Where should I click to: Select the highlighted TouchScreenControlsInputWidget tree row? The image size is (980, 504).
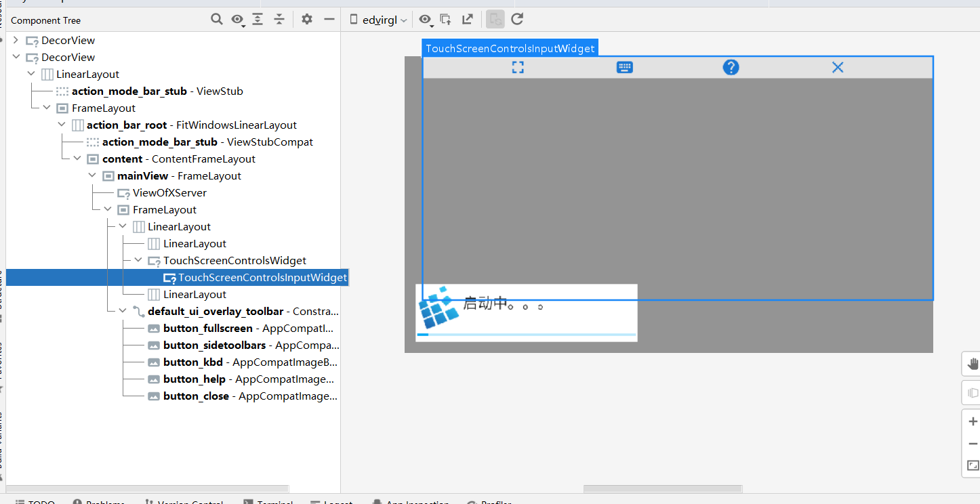(x=177, y=277)
